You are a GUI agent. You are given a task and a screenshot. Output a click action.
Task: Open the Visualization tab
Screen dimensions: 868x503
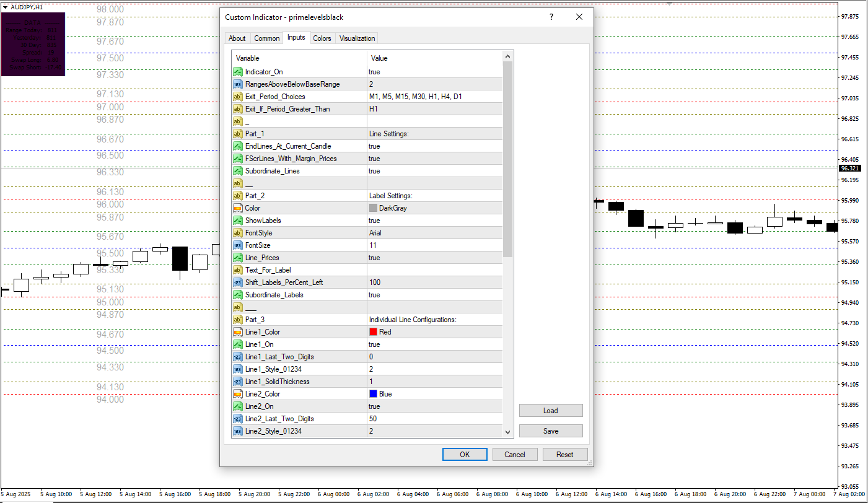357,38
